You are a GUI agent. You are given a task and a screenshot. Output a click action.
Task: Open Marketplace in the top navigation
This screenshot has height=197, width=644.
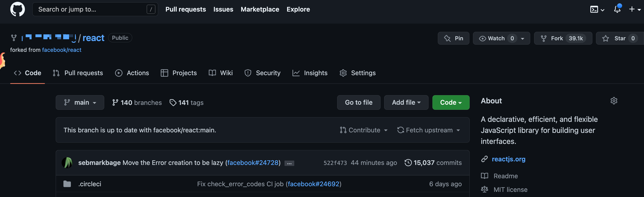260,9
